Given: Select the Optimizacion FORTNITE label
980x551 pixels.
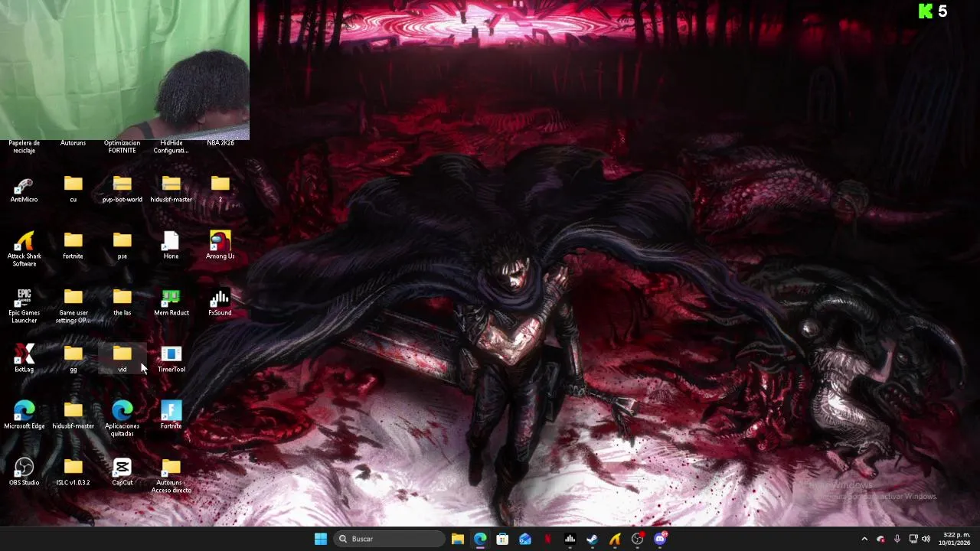Looking at the screenshot, I should (x=122, y=146).
